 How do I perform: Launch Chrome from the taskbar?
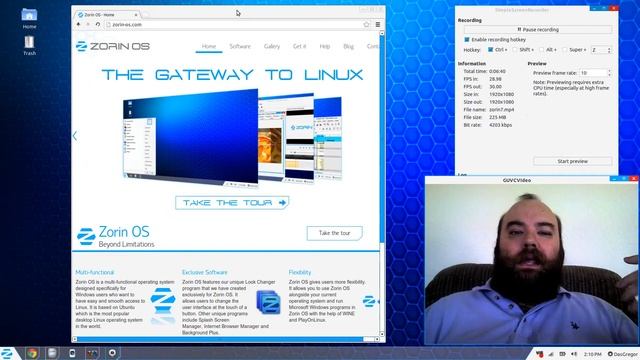coord(32,353)
